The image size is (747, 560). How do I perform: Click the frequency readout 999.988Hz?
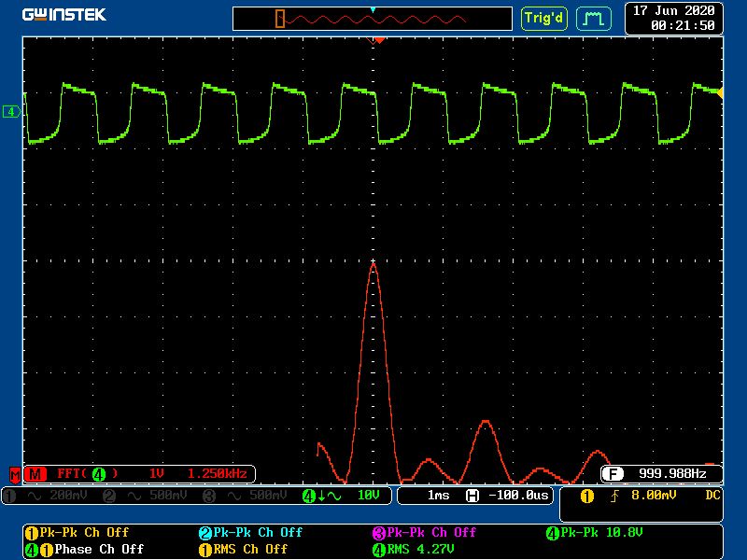pyautogui.click(x=672, y=474)
